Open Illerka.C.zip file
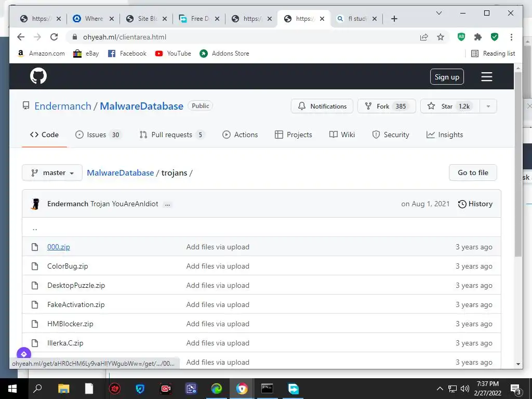This screenshot has width=532, height=399. (65, 343)
